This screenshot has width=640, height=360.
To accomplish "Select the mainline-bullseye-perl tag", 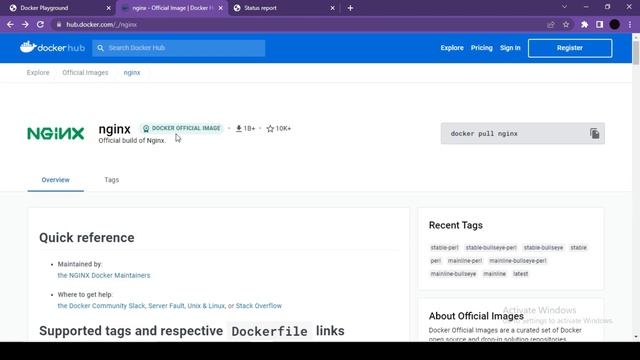I will 518,261.
